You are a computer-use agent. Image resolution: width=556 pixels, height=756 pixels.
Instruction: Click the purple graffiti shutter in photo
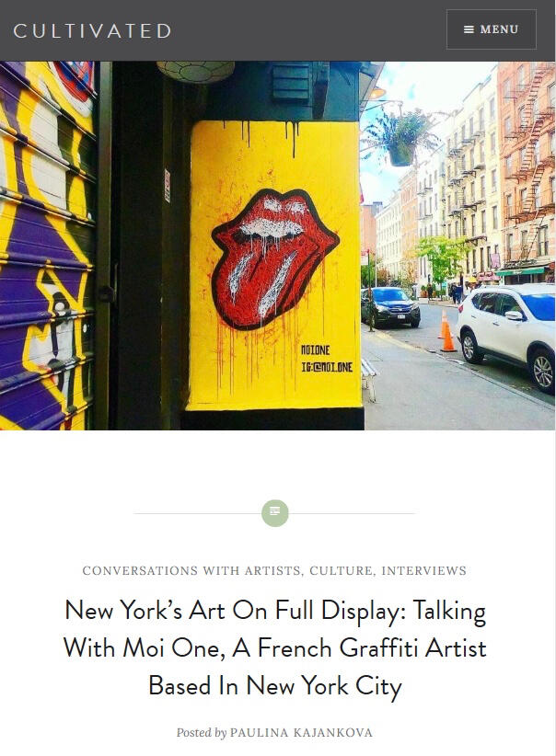[47, 246]
